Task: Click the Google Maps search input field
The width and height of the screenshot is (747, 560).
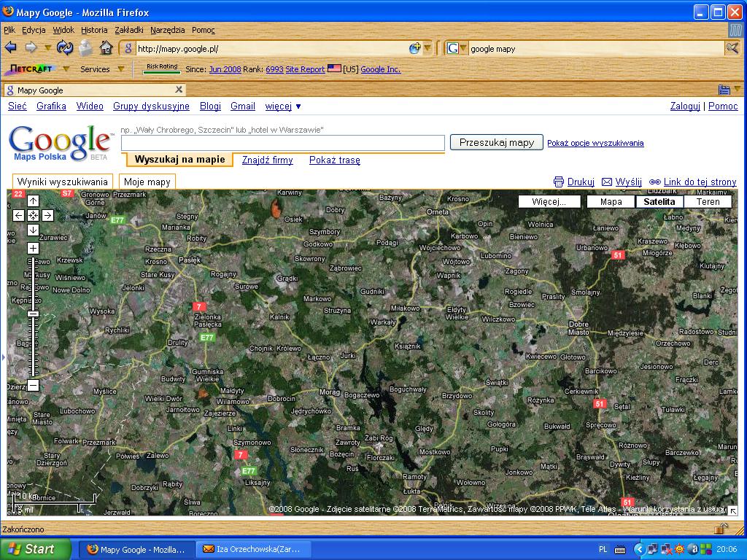Action: tap(283, 143)
